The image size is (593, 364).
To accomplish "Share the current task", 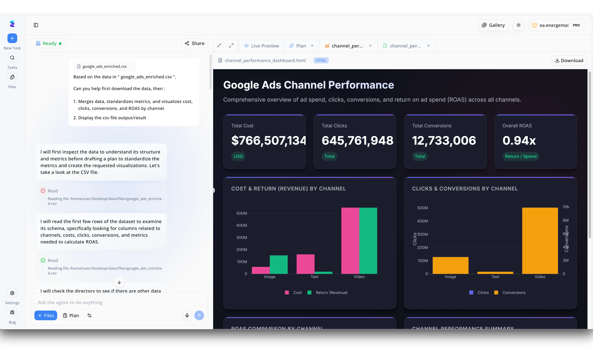I will (x=194, y=43).
